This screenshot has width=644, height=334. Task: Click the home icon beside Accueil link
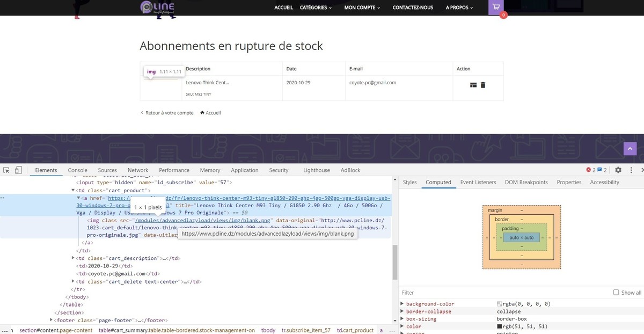[202, 113]
